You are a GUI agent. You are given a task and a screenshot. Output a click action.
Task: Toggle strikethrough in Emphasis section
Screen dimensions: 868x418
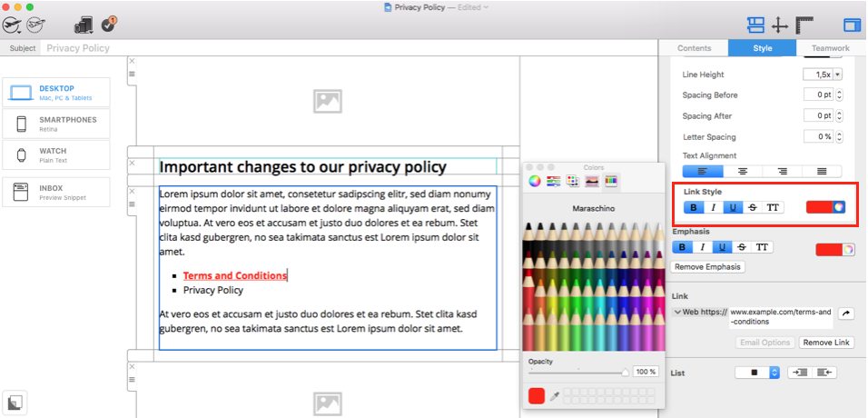tap(742, 247)
